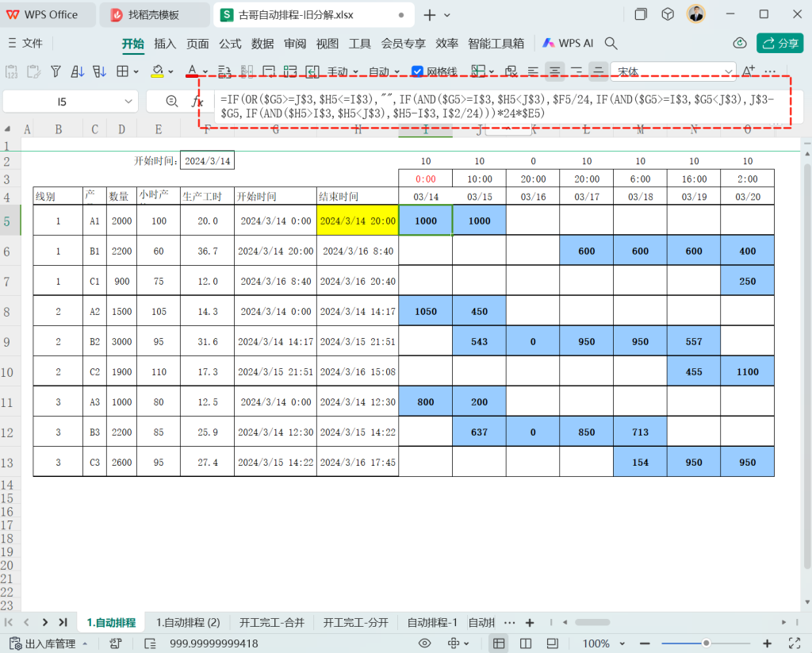The height and width of the screenshot is (653, 812).
Task: Select the 开工完工-合并 sheet tab
Action: (x=272, y=622)
